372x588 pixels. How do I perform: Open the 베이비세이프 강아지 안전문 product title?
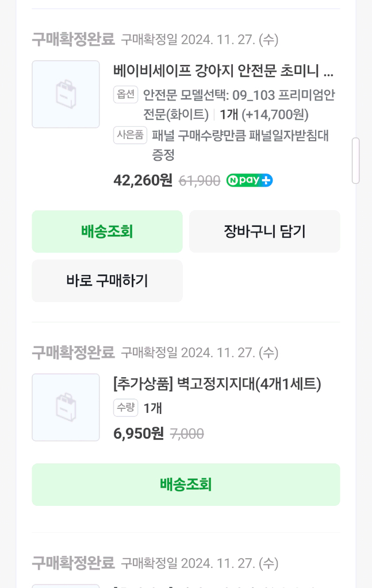224,72
